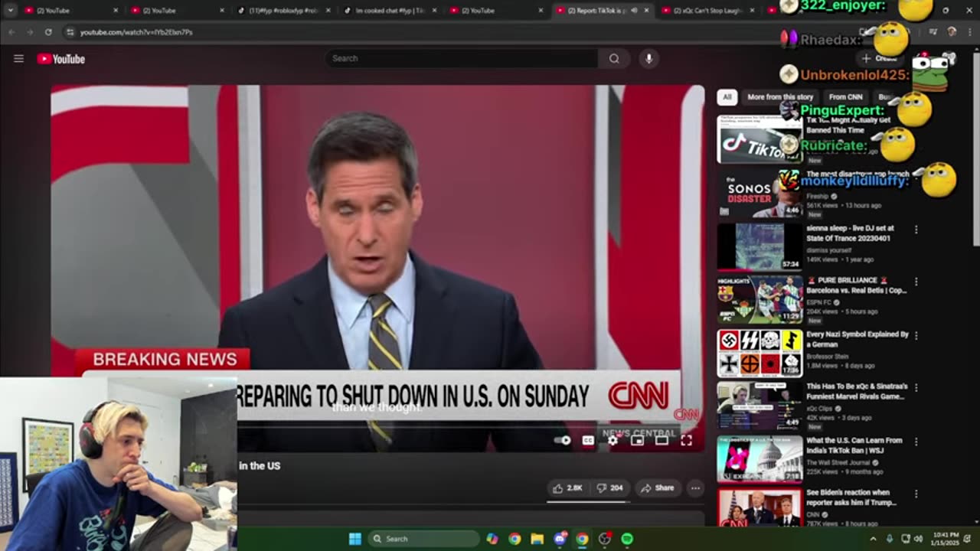Switch video to theater mode
Image resolution: width=980 pixels, height=551 pixels.
pyautogui.click(x=661, y=440)
